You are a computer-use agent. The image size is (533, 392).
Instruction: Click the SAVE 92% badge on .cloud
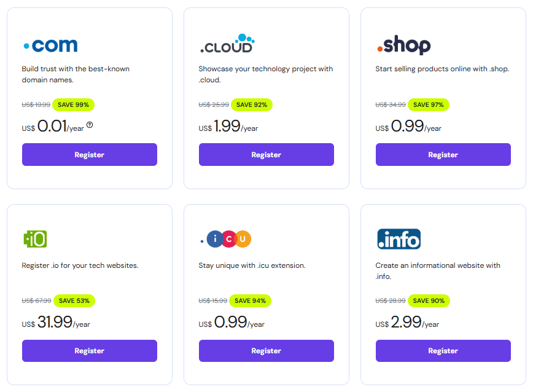252,104
